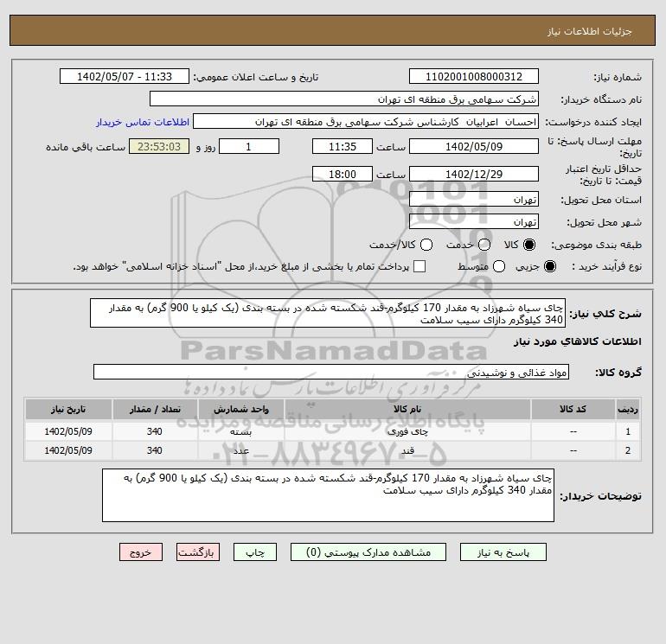Click row number 2 cell

[x=628, y=450]
